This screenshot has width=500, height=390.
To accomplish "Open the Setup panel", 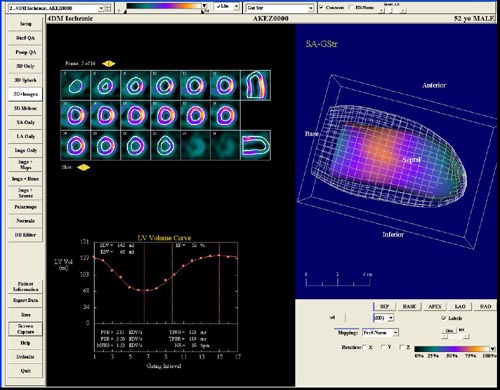I will [x=26, y=24].
